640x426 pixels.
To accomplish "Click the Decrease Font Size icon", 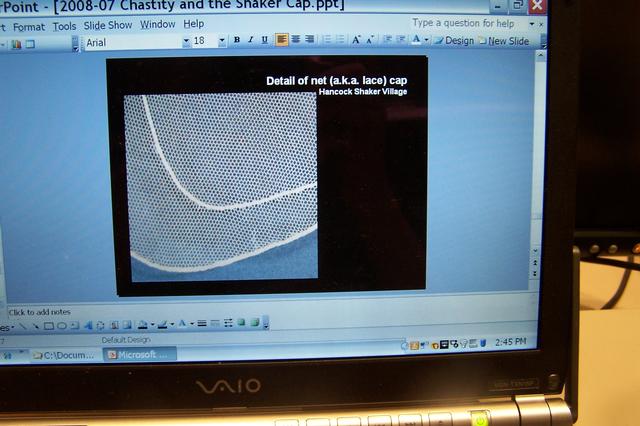I will click(x=370, y=40).
